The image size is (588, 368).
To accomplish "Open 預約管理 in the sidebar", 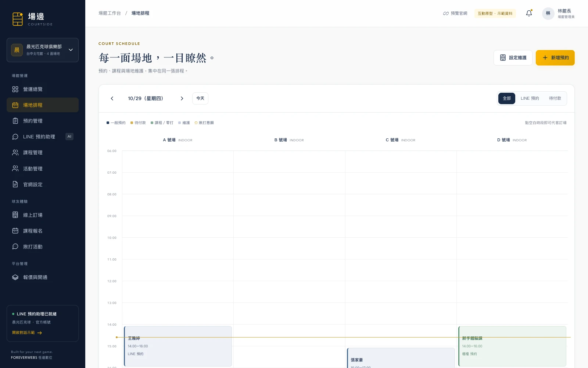I will tap(43, 121).
